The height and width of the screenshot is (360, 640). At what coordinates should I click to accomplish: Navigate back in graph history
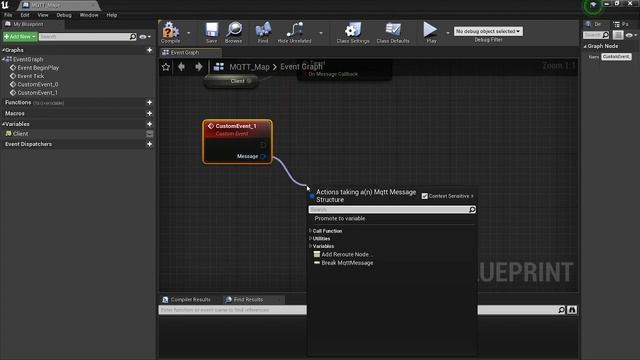coord(182,67)
